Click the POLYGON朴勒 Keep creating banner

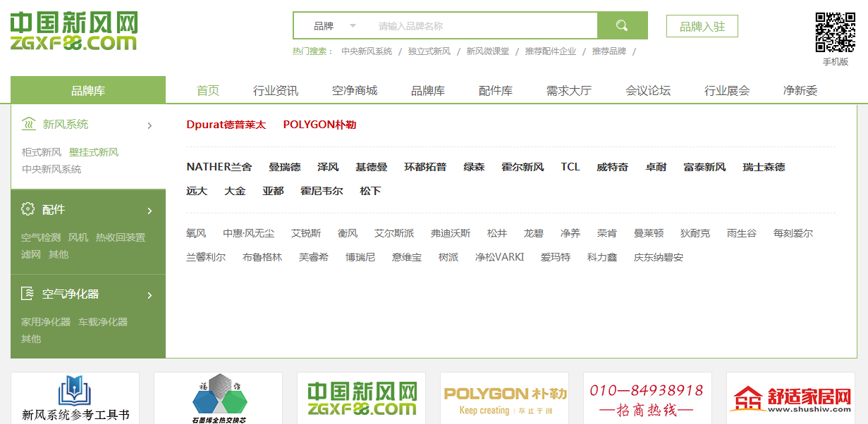tap(505, 398)
